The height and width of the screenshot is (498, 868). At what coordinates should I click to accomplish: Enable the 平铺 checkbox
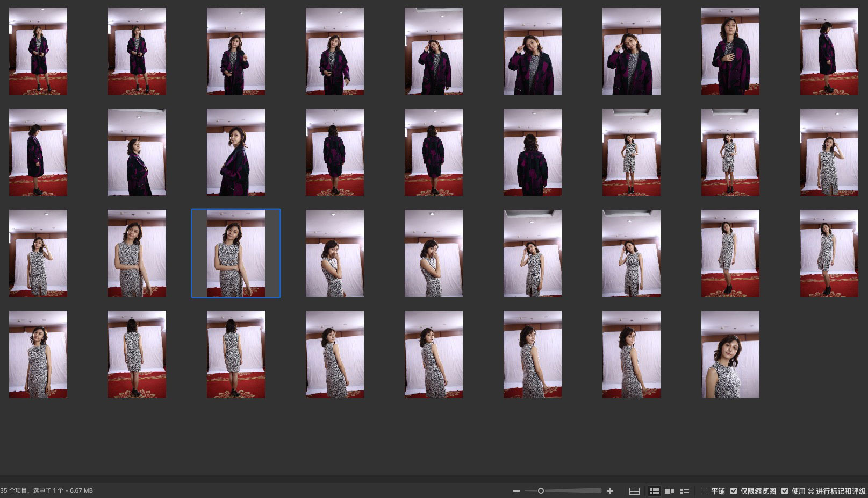(x=704, y=491)
